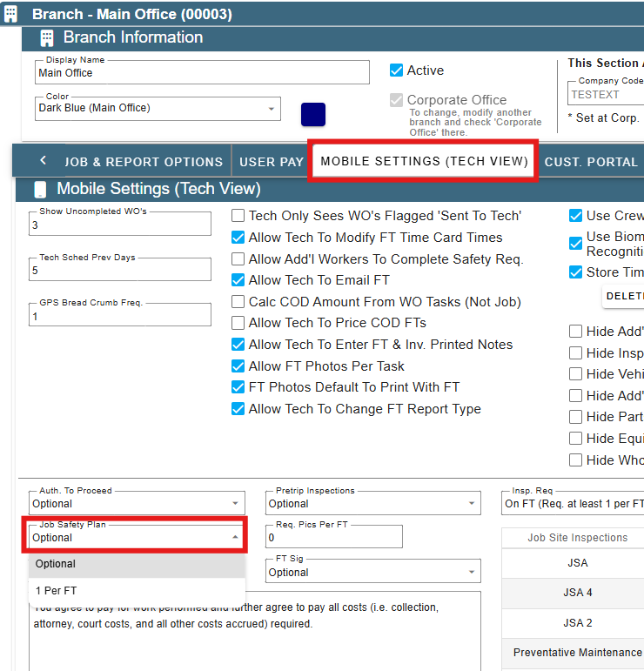Click the Tech Sched Prev Days field
The height and width of the screenshot is (671, 644).
click(x=120, y=270)
